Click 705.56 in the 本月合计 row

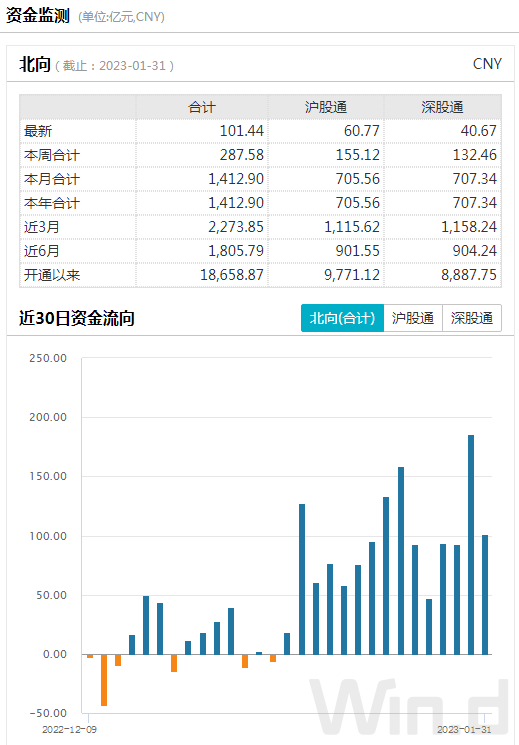pos(358,179)
